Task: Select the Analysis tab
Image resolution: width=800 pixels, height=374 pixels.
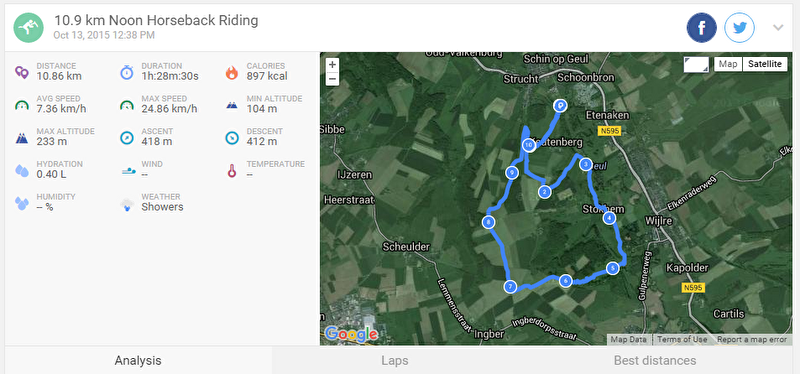Action: tap(138, 361)
